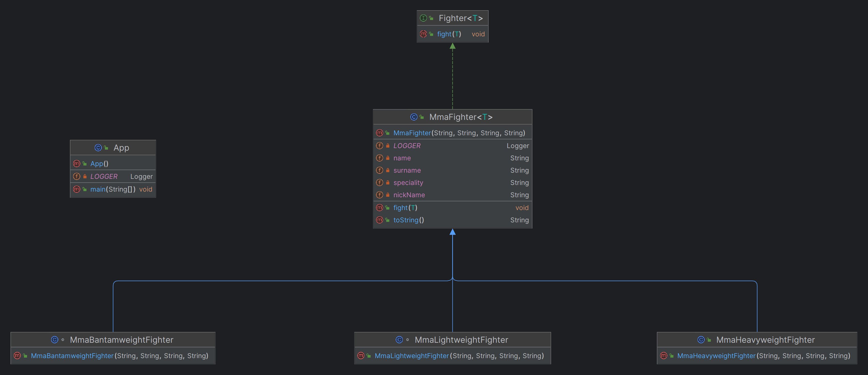Viewport: 868px width, 375px height.
Task: Click the class icon next to MmaFighter<T>
Action: click(414, 117)
